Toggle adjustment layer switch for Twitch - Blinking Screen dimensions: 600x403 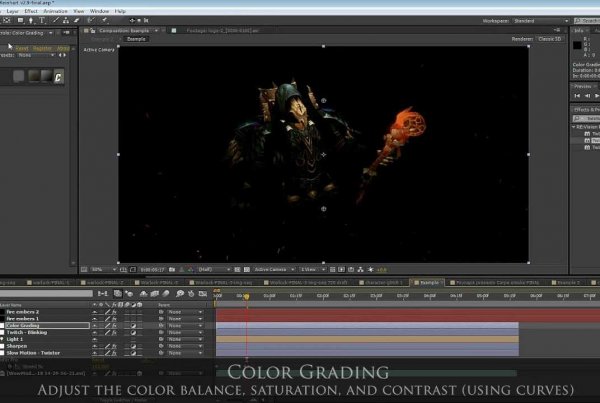[x=133, y=333]
